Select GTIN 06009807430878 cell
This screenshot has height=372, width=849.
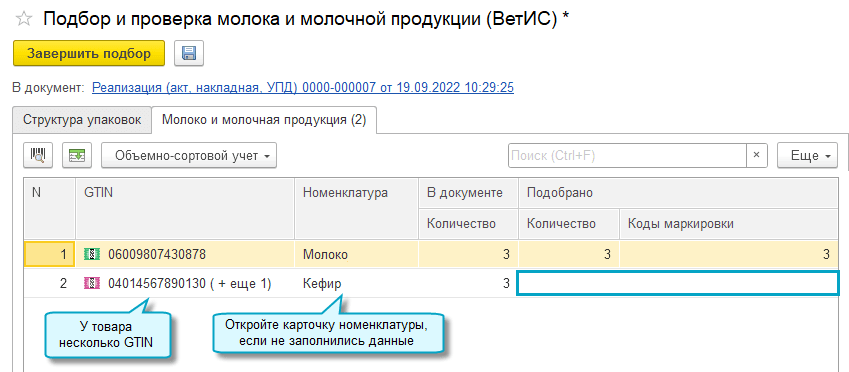click(x=185, y=254)
